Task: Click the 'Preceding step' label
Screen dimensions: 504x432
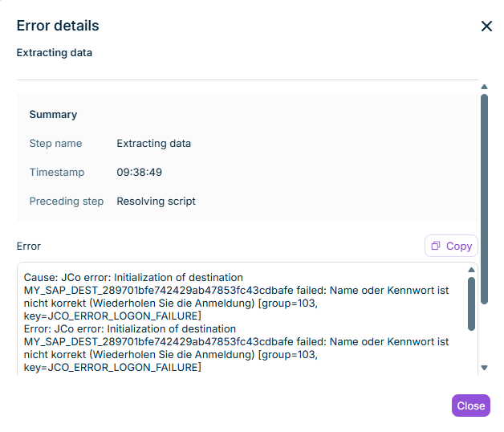Action: click(x=67, y=202)
